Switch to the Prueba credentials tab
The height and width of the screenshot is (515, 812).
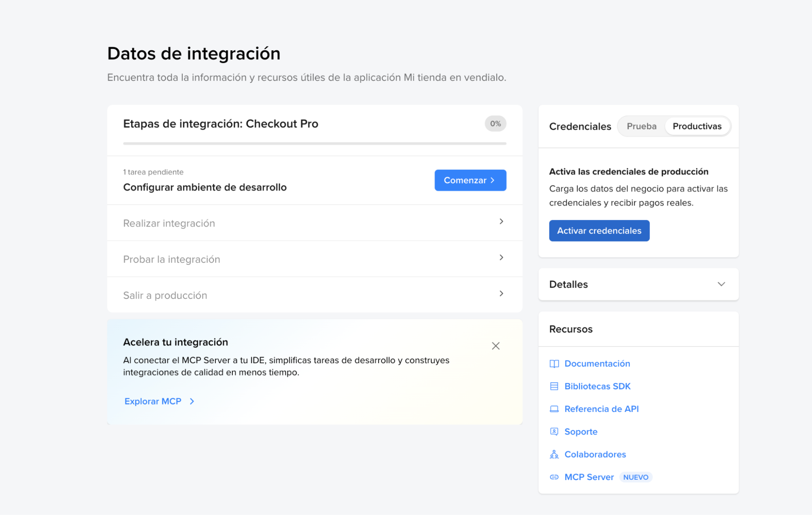point(641,126)
